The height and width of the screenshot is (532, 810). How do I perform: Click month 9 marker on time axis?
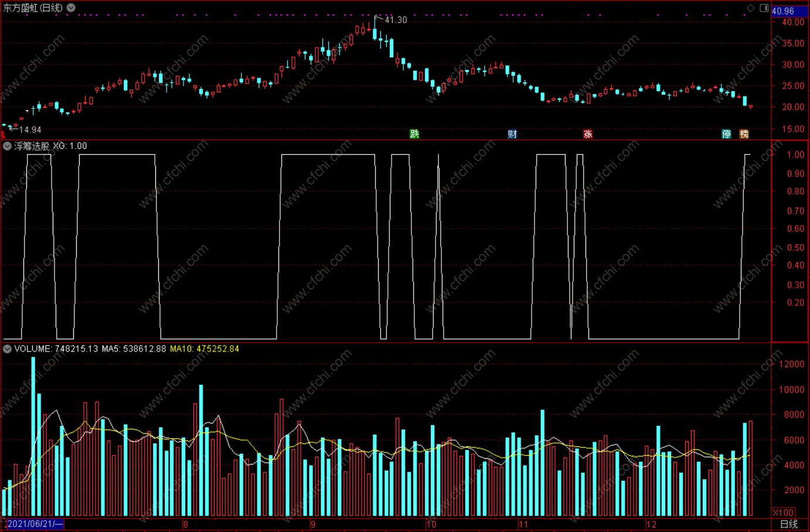pos(313,524)
